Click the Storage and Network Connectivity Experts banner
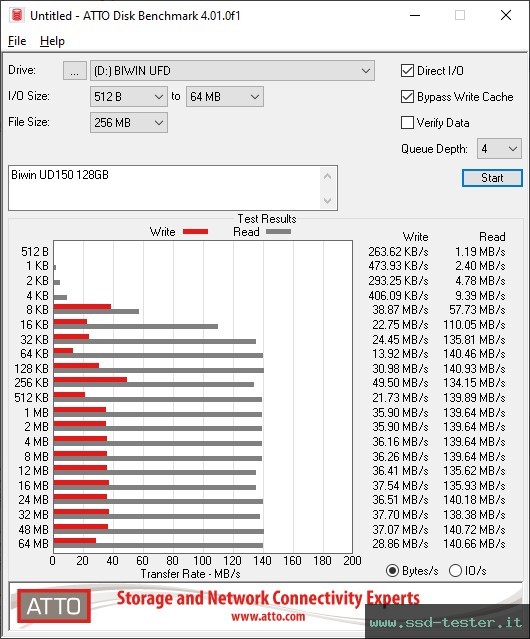530x639 pixels. (268, 598)
